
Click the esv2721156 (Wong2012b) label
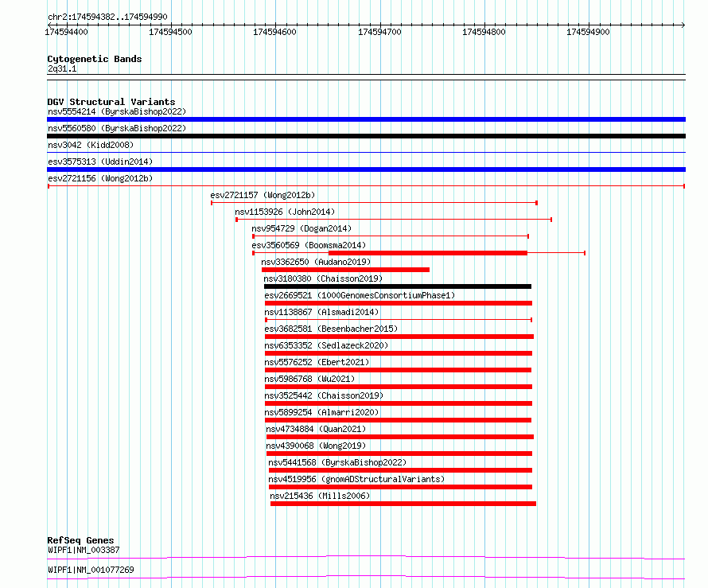(x=100, y=178)
